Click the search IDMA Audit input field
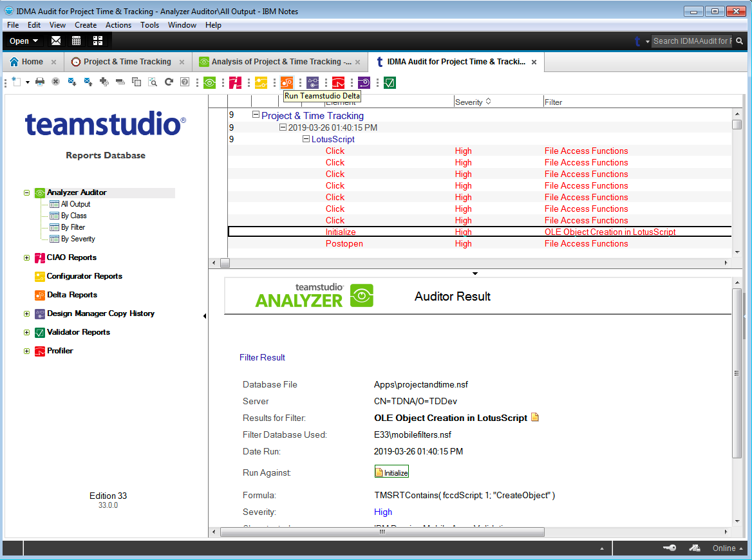Viewport: 752px width, 560px height. click(692, 41)
